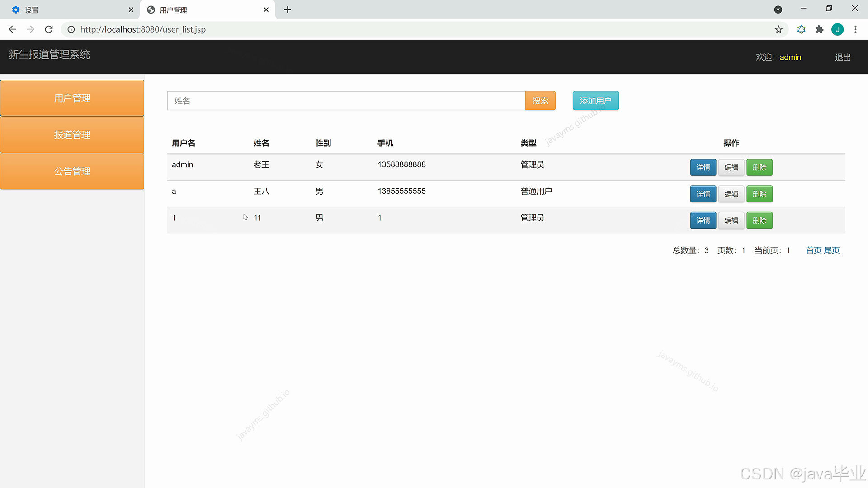Click the hexagon extension icon in the toolbar
The height and width of the screenshot is (488, 868).
(x=801, y=29)
